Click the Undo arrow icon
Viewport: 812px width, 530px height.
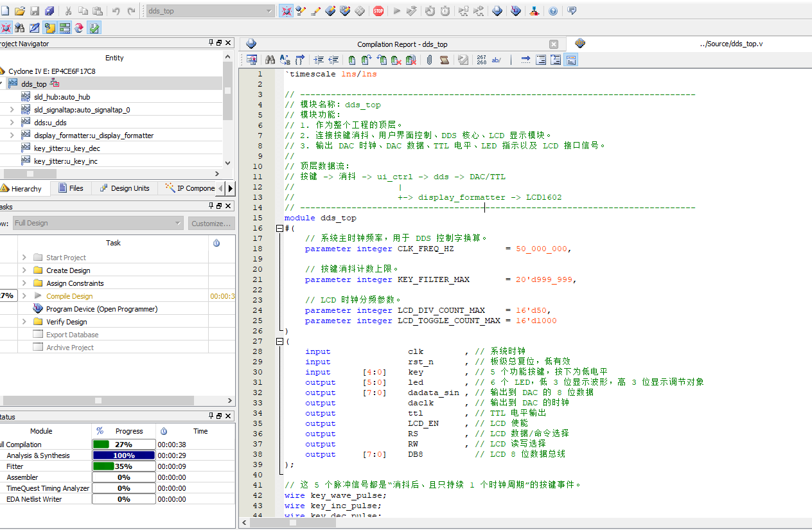[116, 11]
